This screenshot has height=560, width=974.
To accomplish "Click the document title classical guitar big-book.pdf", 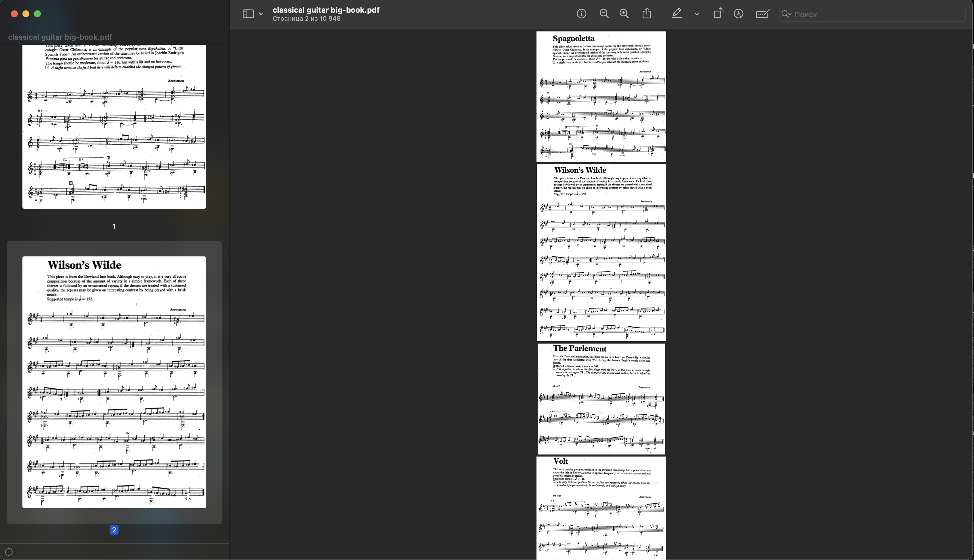I will tap(326, 10).
